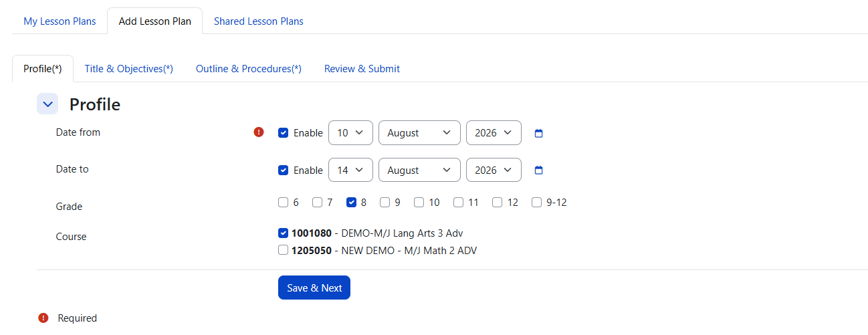Viewport: 868px width, 335px height.
Task: Open calendar picker for Date to
Action: pos(539,171)
